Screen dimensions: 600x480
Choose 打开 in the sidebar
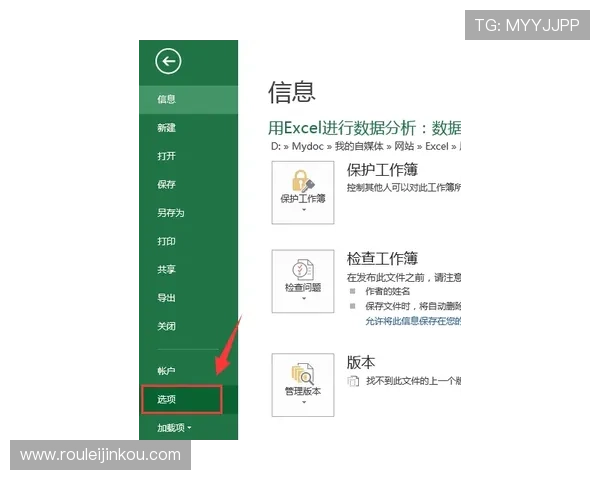(188, 156)
